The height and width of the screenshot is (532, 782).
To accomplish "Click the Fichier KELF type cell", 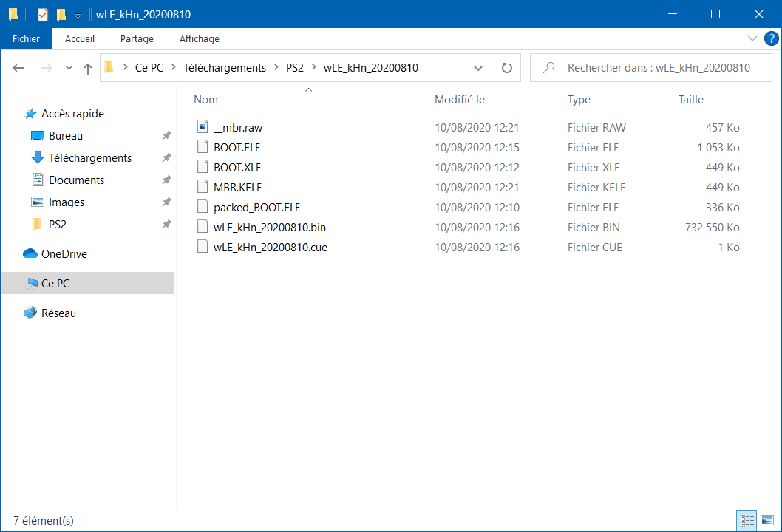I will point(596,188).
